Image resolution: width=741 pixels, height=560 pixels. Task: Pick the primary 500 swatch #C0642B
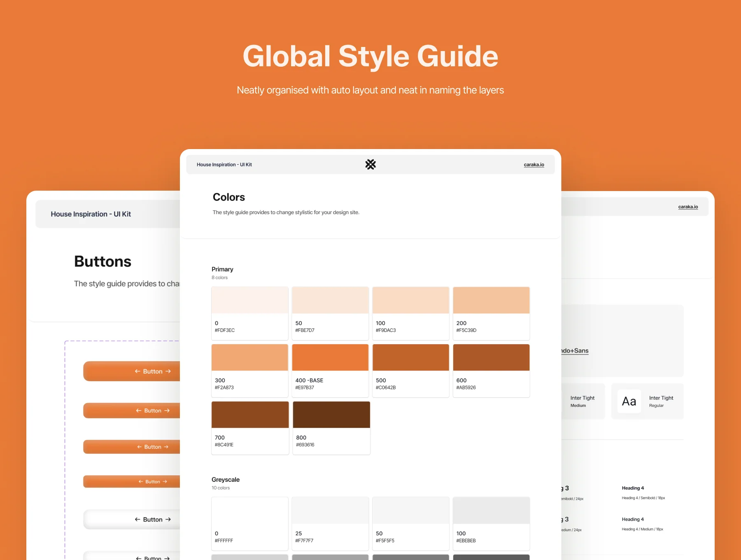tap(411, 371)
